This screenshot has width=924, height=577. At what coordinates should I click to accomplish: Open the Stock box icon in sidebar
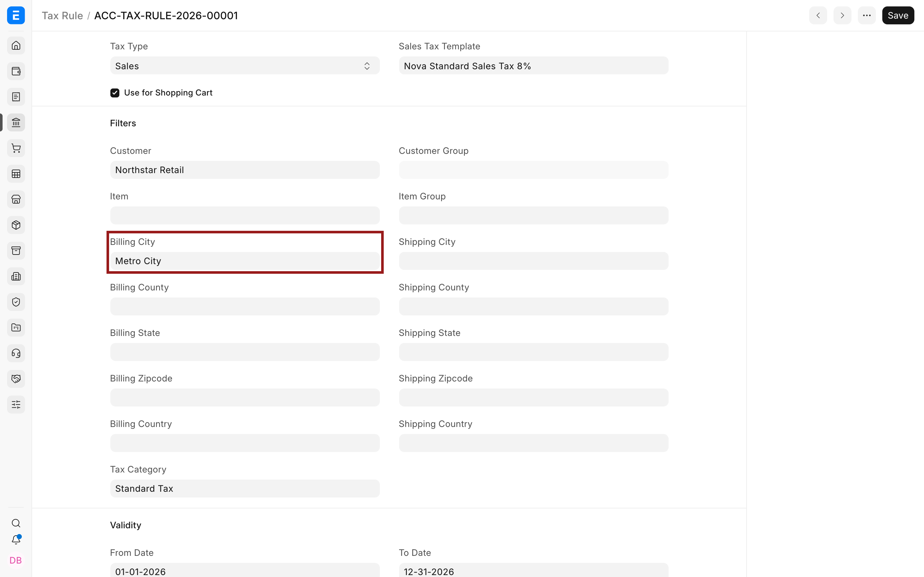[x=16, y=225]
